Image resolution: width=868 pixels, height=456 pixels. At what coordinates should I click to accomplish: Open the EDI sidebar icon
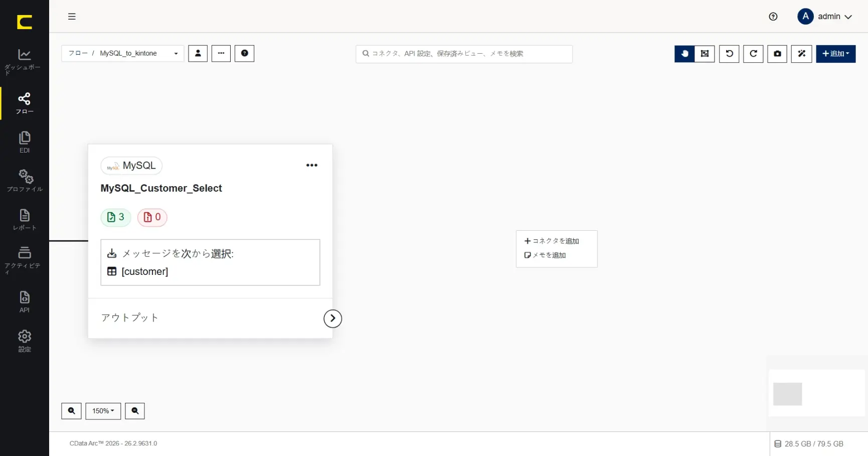pyautogui.click(x=24, y=142)
